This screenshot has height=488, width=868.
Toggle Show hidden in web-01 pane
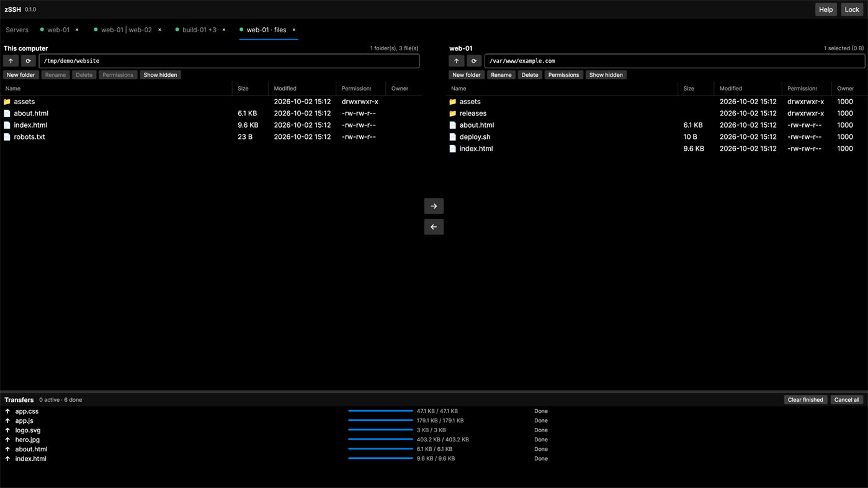point(606,75)
